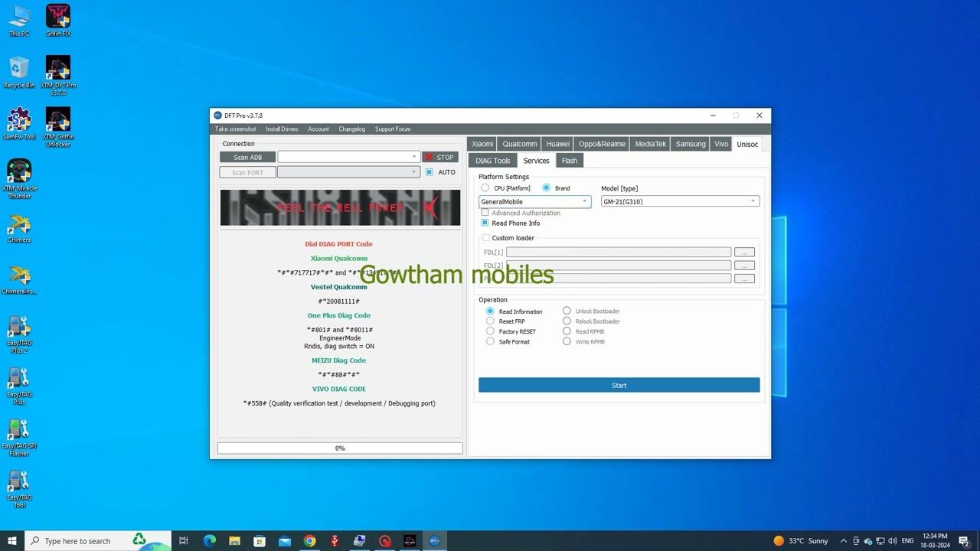The image size is (980, 551).
Task: Select the Relock Bootloader option
Action: 567,321
